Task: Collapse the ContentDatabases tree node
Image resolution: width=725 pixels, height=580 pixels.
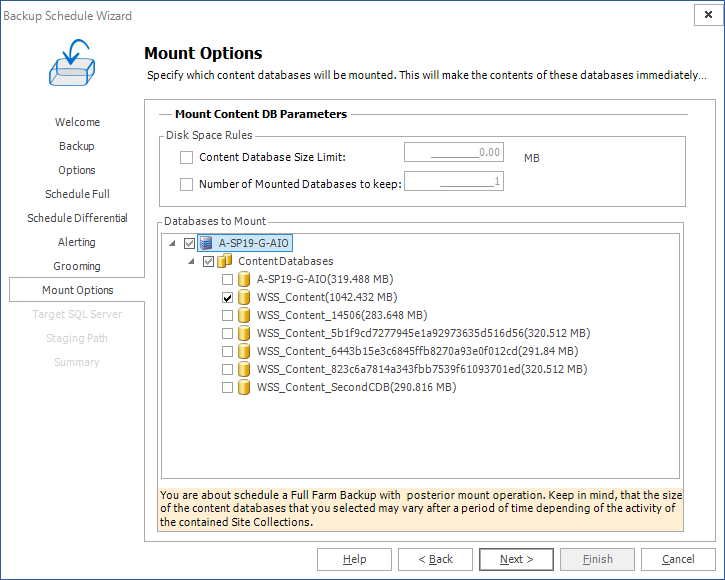Action: [192, 261]
